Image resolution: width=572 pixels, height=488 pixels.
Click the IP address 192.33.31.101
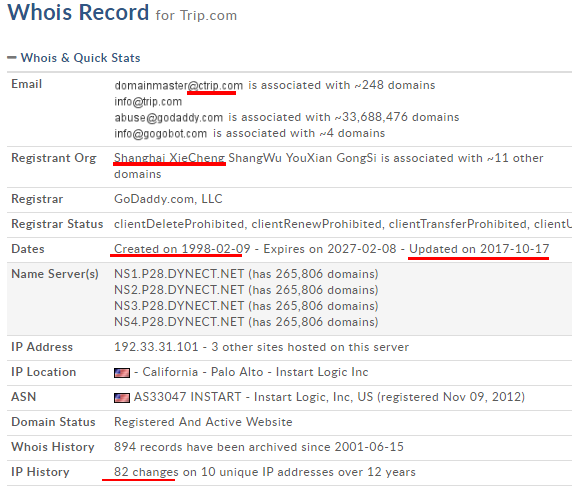[x=156, y=346]
